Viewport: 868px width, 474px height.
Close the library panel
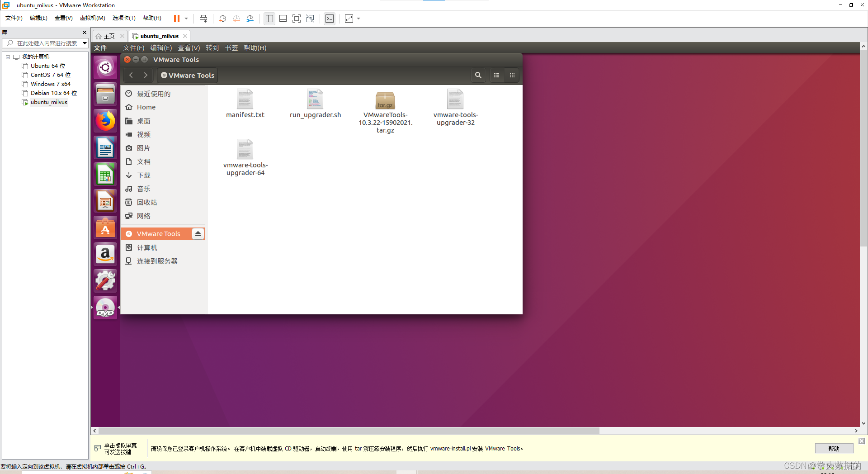click(85, 33)
